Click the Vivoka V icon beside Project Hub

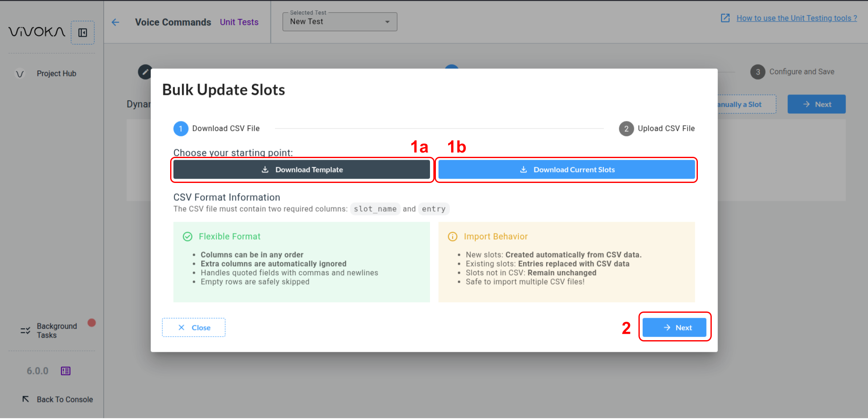(x=19, y=73)
